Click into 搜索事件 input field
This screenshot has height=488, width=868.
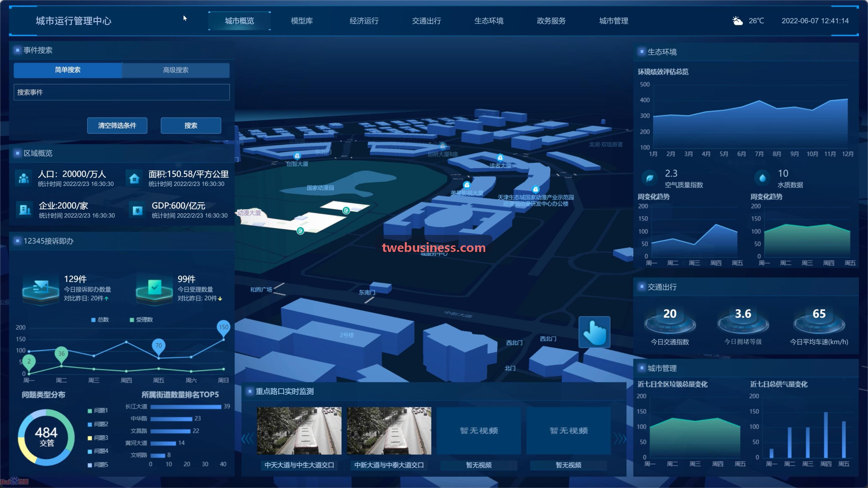pos(122,92)
